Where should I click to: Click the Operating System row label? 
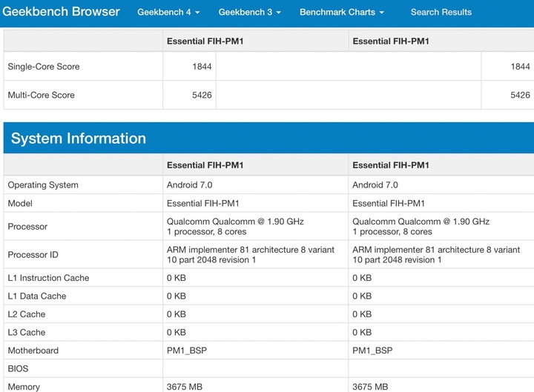43,185
